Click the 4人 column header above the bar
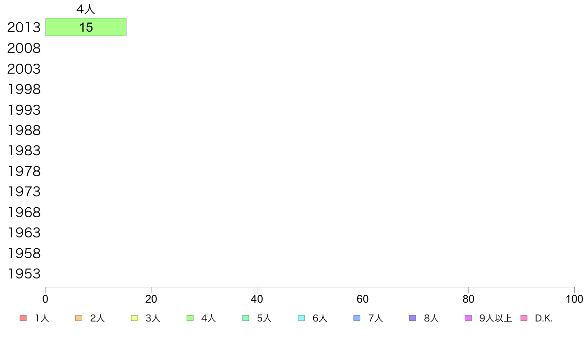588x364 pixels. click(86, 9)
